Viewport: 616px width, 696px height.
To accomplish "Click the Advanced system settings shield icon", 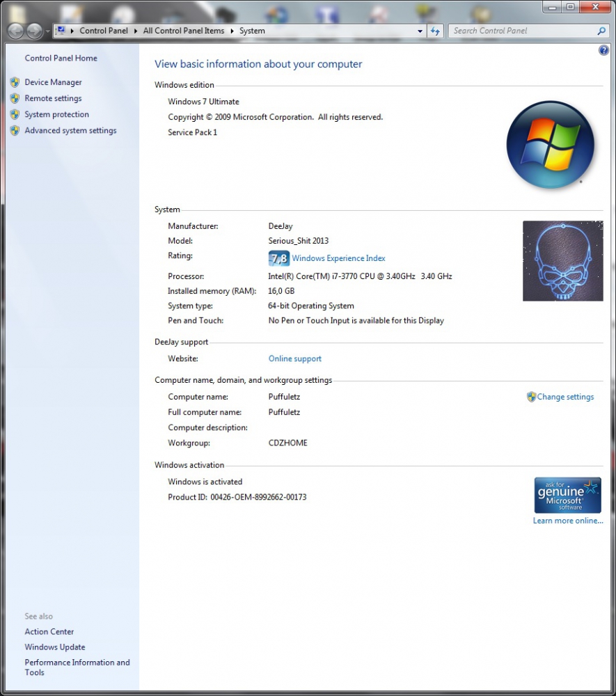I will coord(15,130).
